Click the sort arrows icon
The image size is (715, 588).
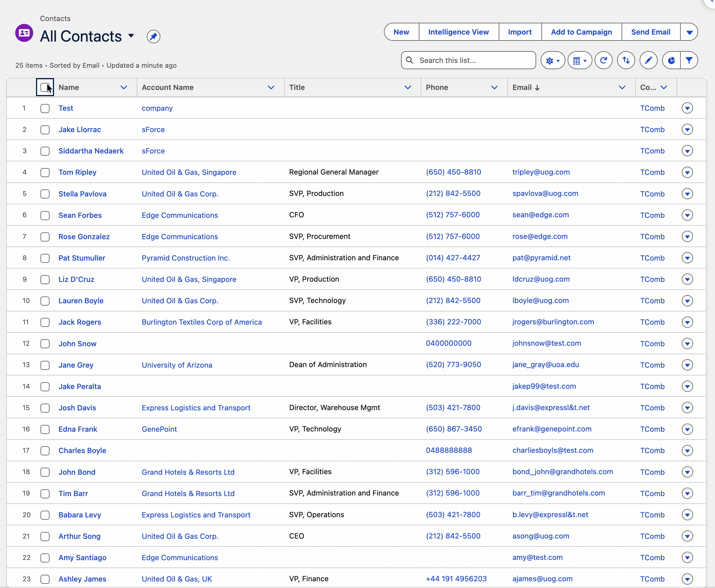pos(626,60)
